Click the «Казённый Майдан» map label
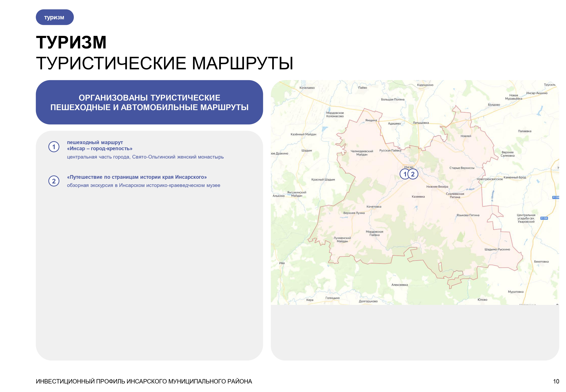The width and height of the screenshot is (566, 392). point(303,134)
